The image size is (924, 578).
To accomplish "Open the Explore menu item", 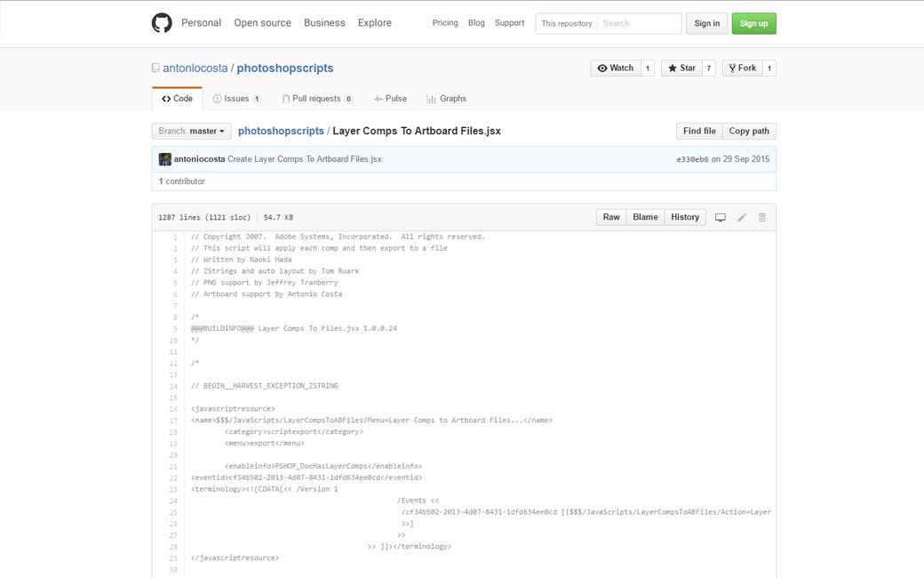I will pyautogui.click(x=374, y=23).
